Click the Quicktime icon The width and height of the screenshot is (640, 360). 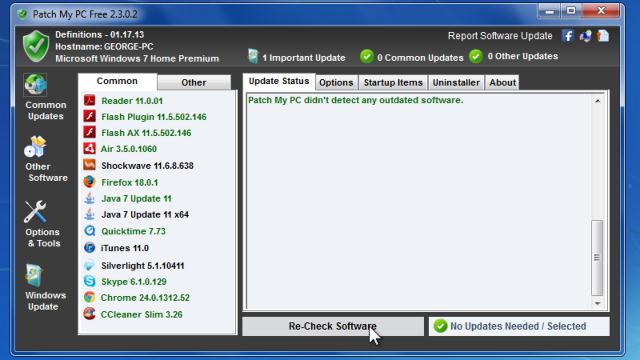(89, 231)
